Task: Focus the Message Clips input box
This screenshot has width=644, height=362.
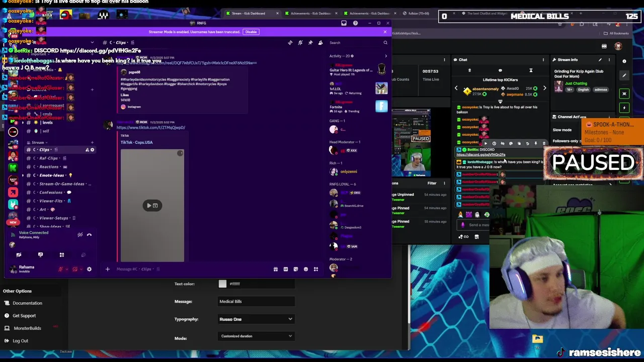Action: (x=191, y=269)
